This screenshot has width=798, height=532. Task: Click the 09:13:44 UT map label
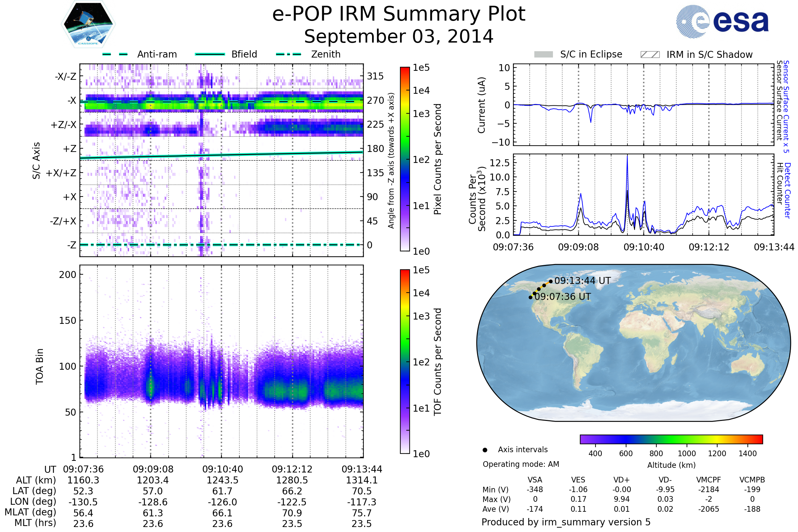pyautogui.click(x=582, y=281)
